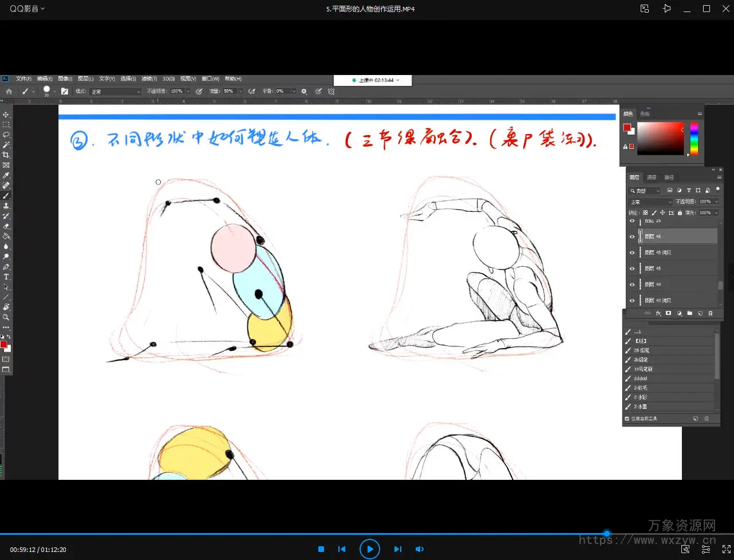The height and width of the screenshot is (560, 734).
Task: Toggle visibility of layer 图层 44
Action: 632,285
